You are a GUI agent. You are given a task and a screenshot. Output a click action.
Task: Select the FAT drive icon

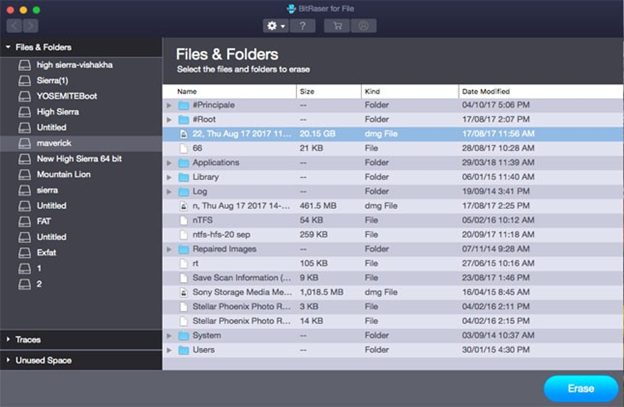[x=24, y=221]
